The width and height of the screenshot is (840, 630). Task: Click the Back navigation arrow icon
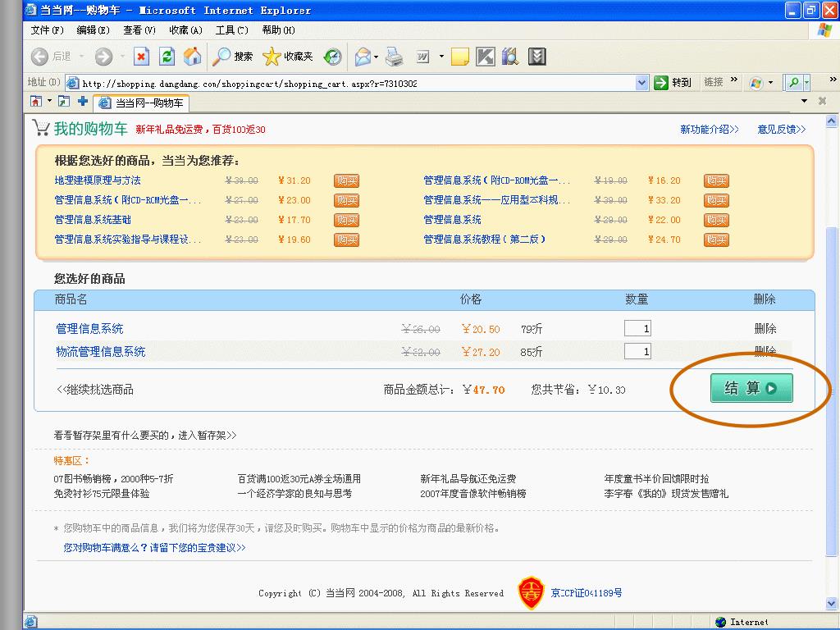(x=39, y=57)
